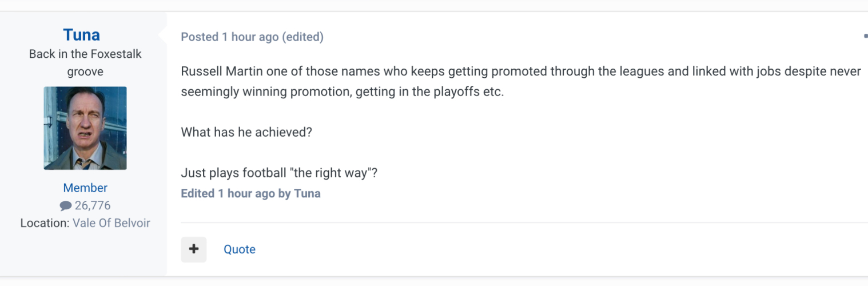Click the speech bubble post count icon
868x286 pixels.
(x=66, y=206)
